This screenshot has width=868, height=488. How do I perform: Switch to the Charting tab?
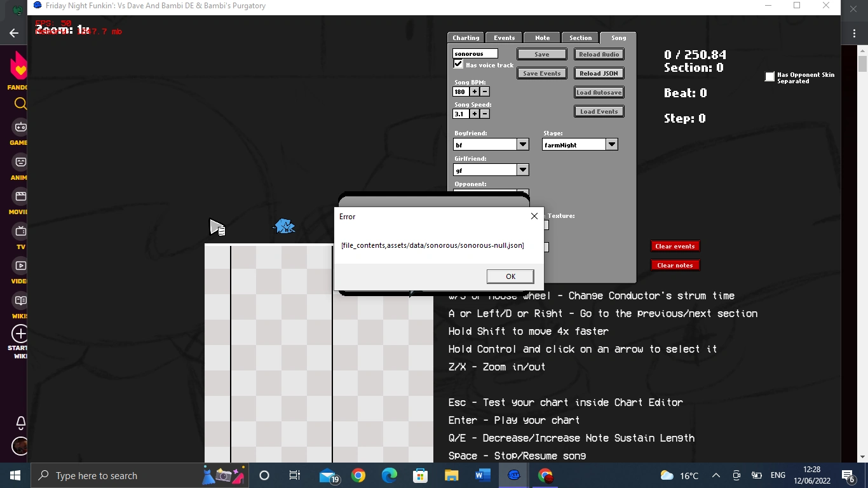(x=465, y=37)
